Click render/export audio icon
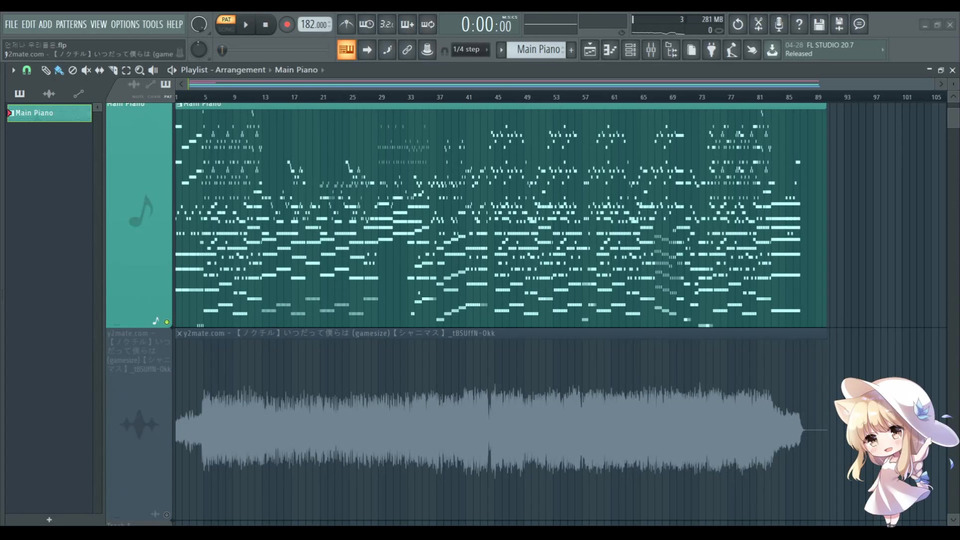The image size is (960, 540). point(839,24)
